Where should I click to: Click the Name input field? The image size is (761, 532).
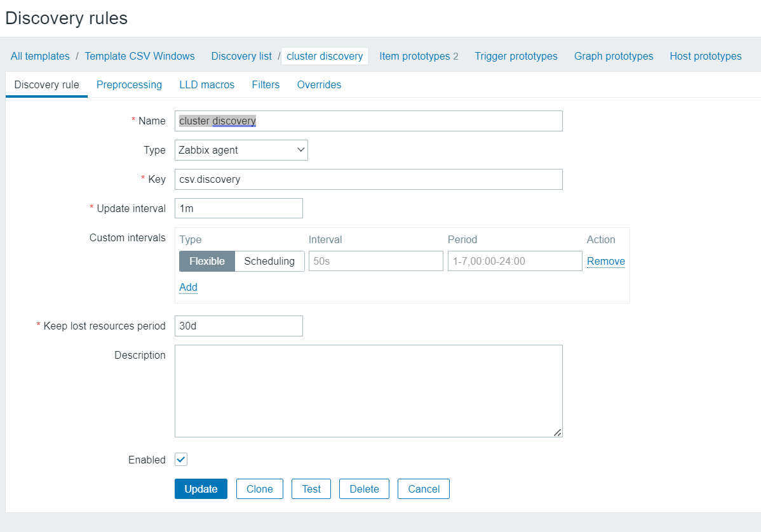(368, 121)
